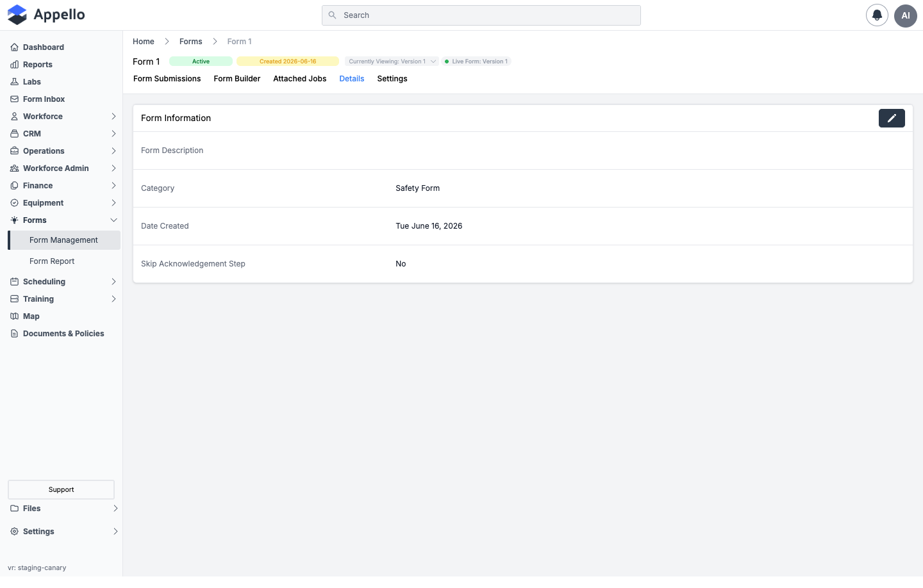Open Documents & Policies page
Viewport: 923px width, 588px height.
63,334
